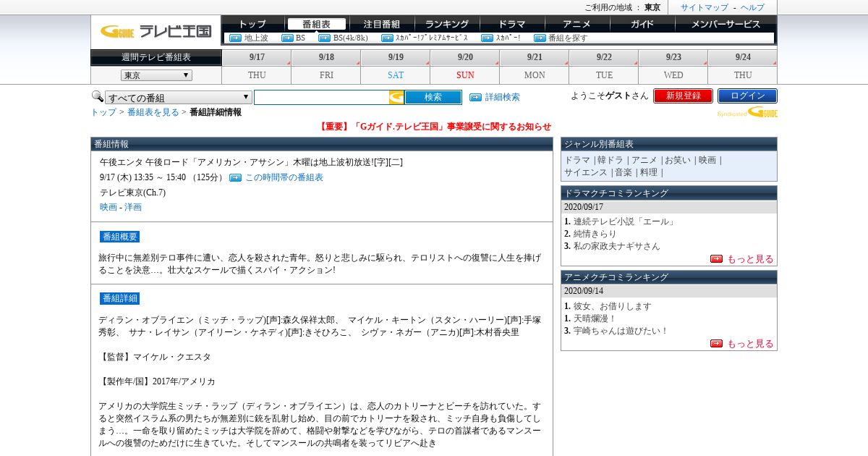
Task: Focus the program search text field
Action: pos(322,97)
